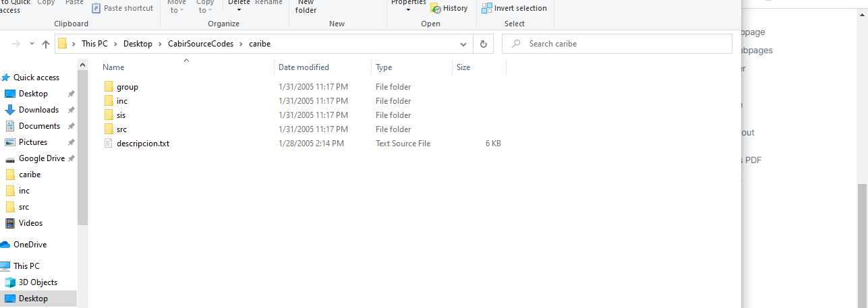Click caribe in address path
Screen dimensions: 868x308
coord(260,44)
